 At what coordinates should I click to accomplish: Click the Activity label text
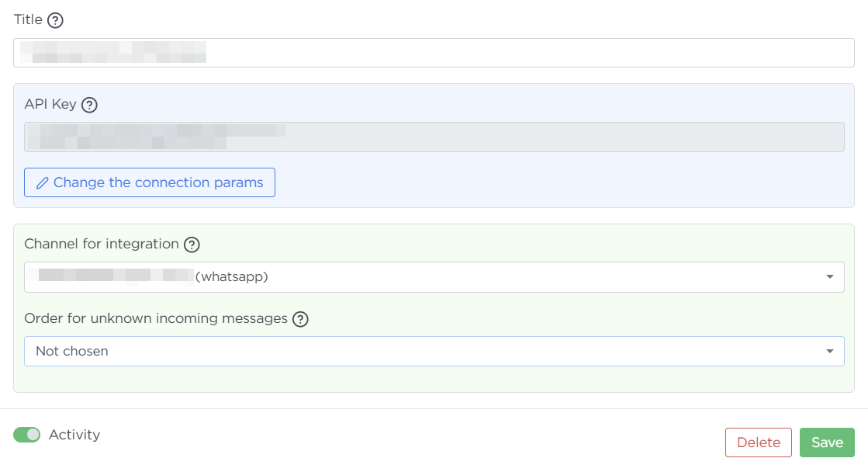pos(74,435)
